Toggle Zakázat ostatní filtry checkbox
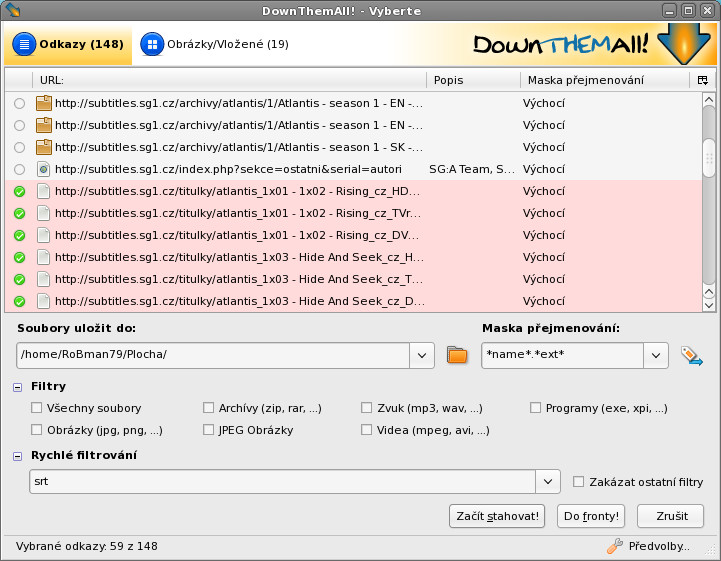Screen dimensions: 721x561 point(579,482)
